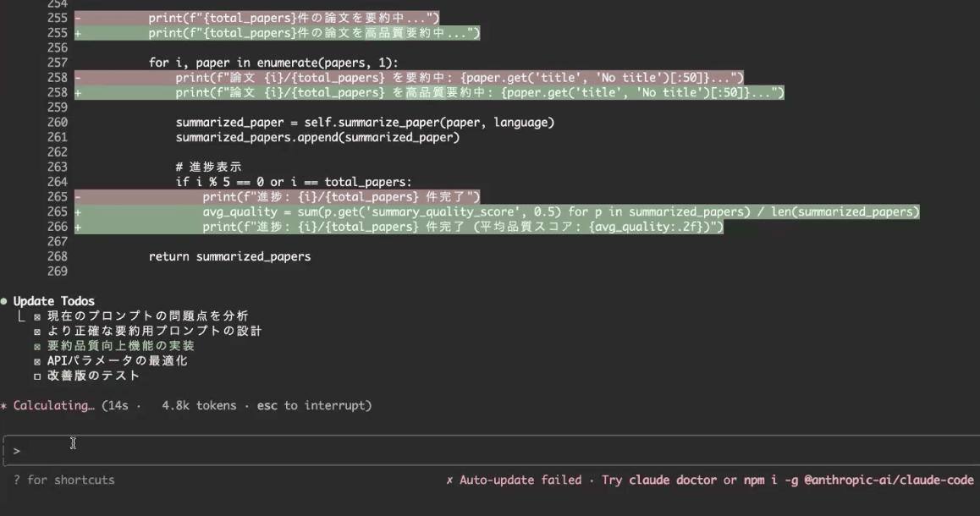Click the red X before Auto-update failed
The width and height of the screenshot is (980, 516).
tap(449, 480)
